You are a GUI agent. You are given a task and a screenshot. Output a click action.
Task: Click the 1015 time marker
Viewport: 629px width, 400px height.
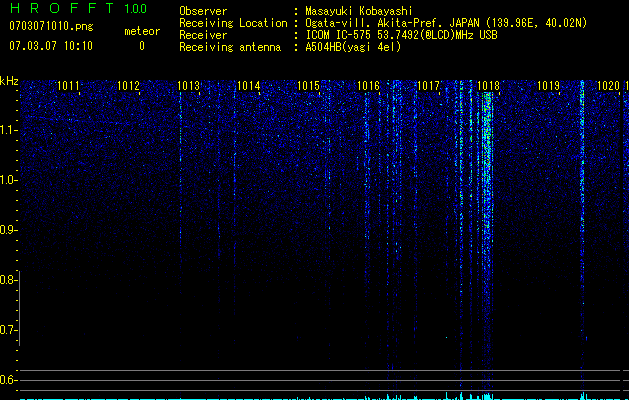pos(308,85)
